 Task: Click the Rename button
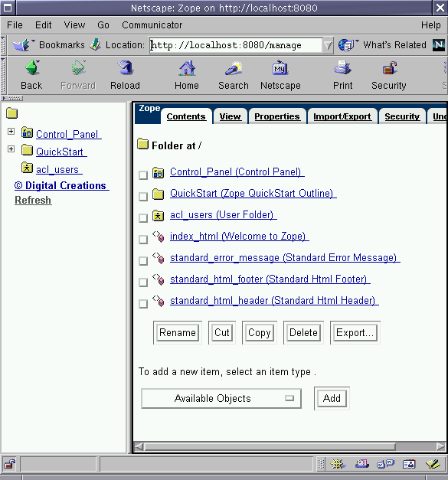(178, 332)
